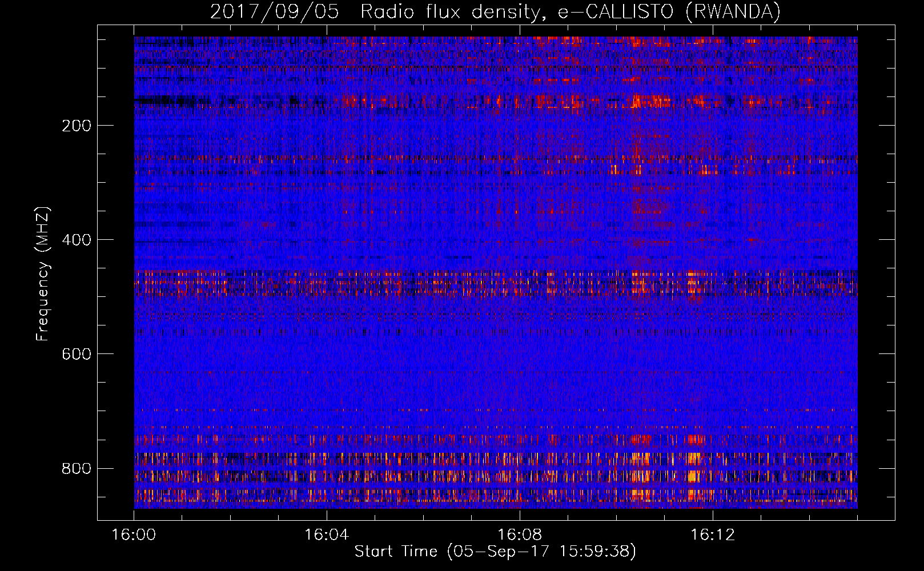924x571 pixels.
Task: Click the 16:04 time tick label
Action: click(x=327, y=534)
